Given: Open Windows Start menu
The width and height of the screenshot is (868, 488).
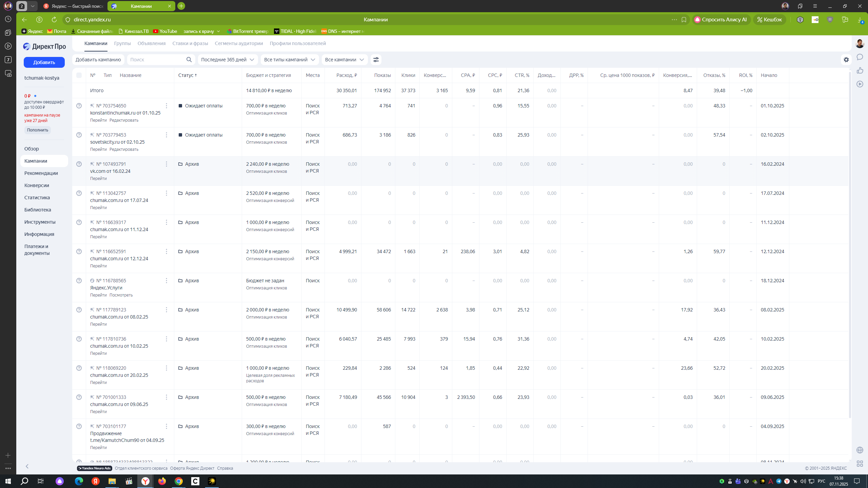Looking at the screenshot, I should (8, 481).
